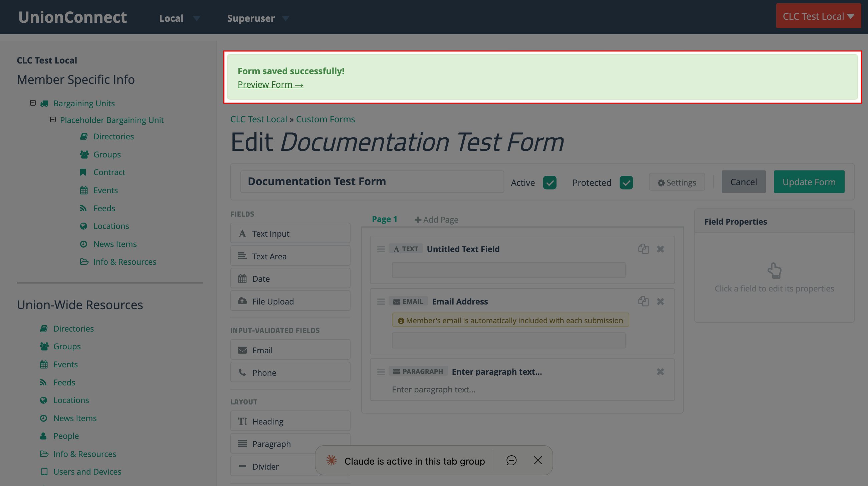
Task: Add a Date field to the form
Action: point(290,278)
